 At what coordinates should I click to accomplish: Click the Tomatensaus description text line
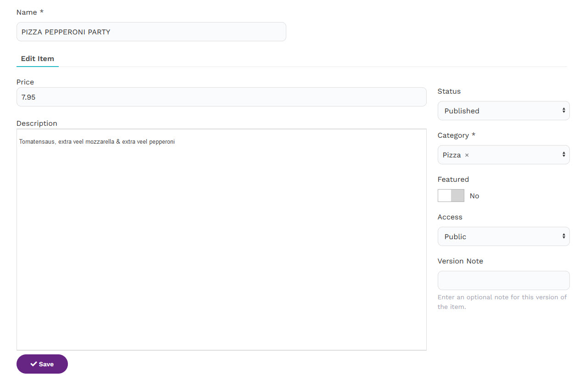click(97, 142)
